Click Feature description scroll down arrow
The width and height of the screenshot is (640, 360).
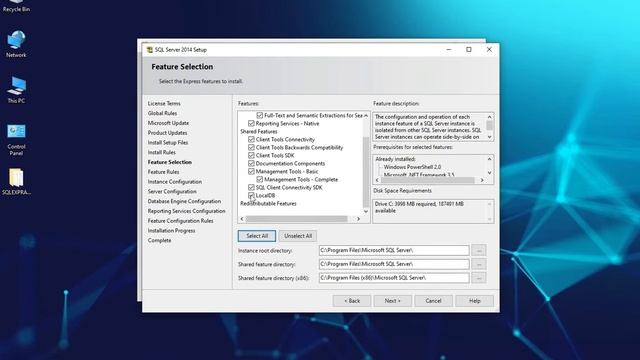click(489, 137)
